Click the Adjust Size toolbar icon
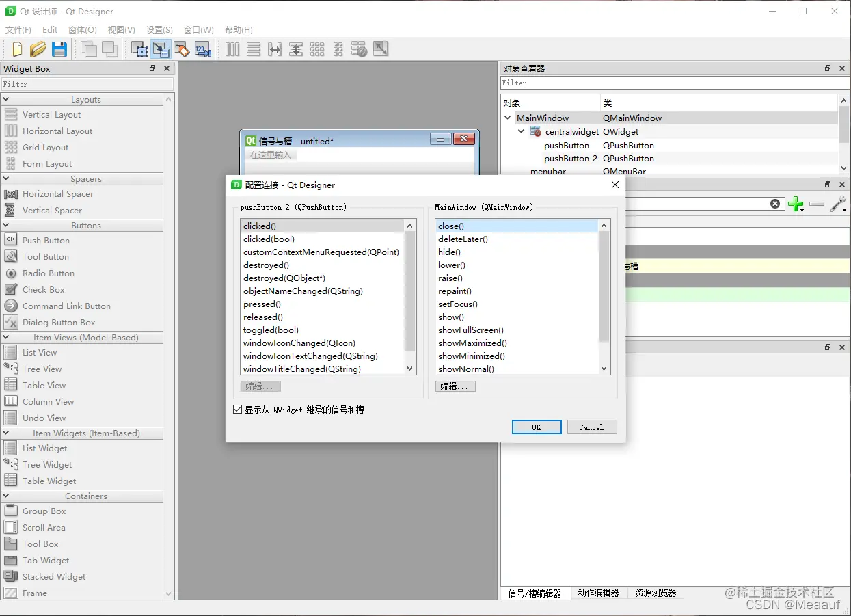The width and height of the screenshot is (851, 616). (x=381, y=49)
